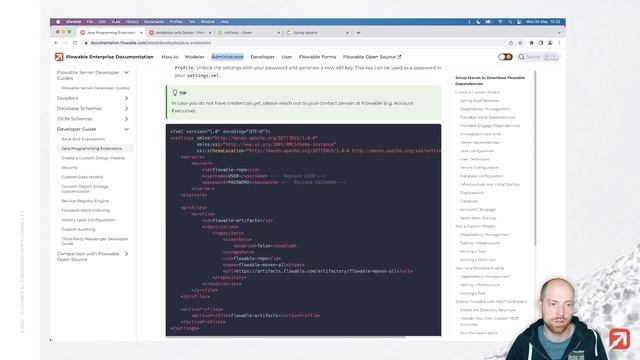Jump to Setup Maven to Download Flowable Dependencies
This screenshot has width=640, height=360.
pyautogui.click(x=490, y=80)
